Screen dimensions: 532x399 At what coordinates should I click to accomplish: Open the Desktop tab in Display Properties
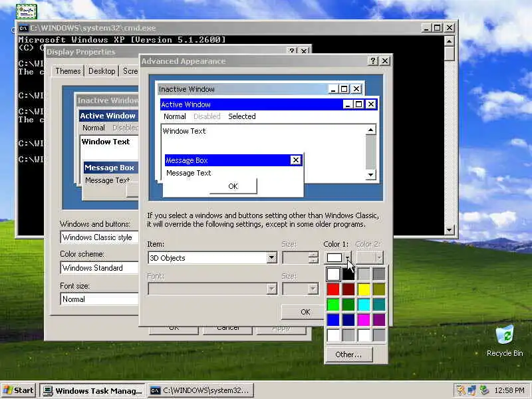(102, 71)
